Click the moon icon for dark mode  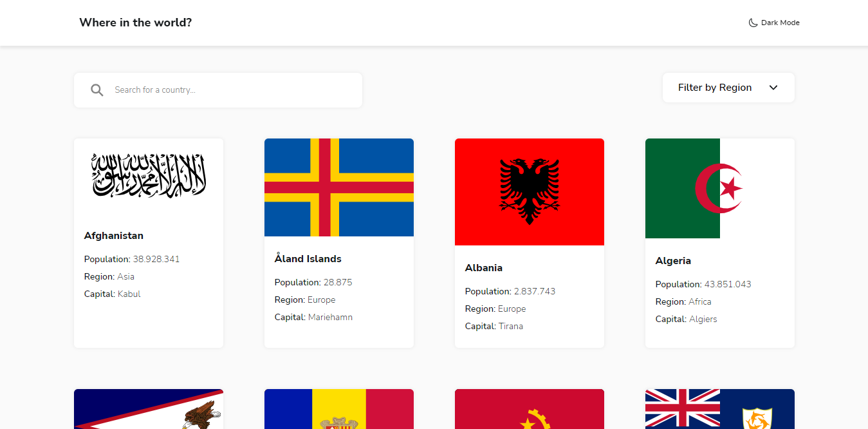click(x=753, y=23)
